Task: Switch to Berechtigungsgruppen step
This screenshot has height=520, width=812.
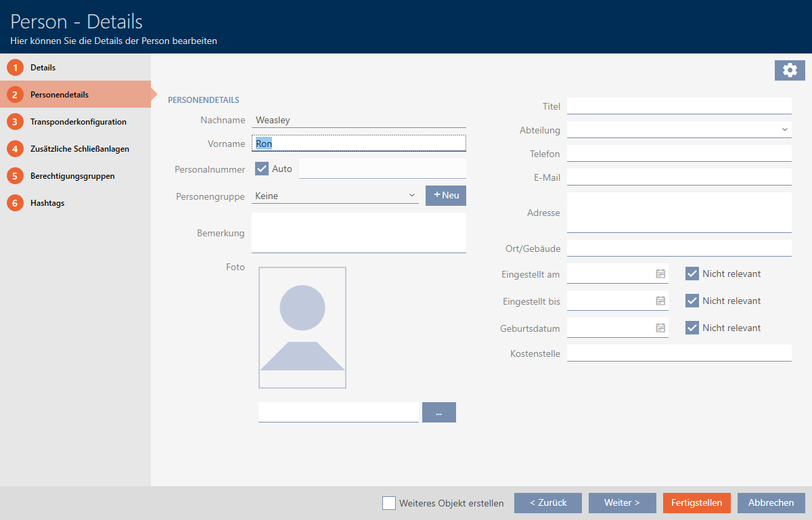Action: [x=72, y=176]
